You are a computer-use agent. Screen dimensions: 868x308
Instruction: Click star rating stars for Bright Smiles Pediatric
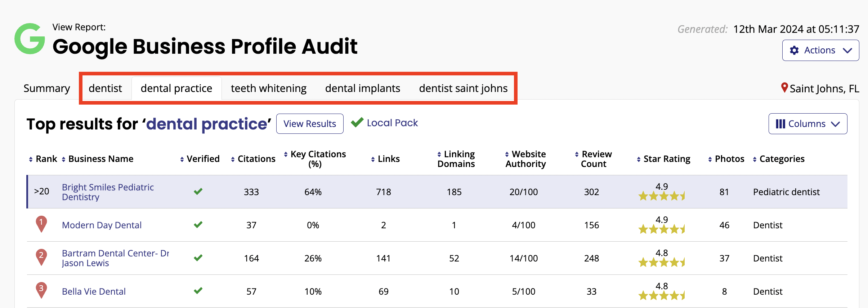point(662,196)
